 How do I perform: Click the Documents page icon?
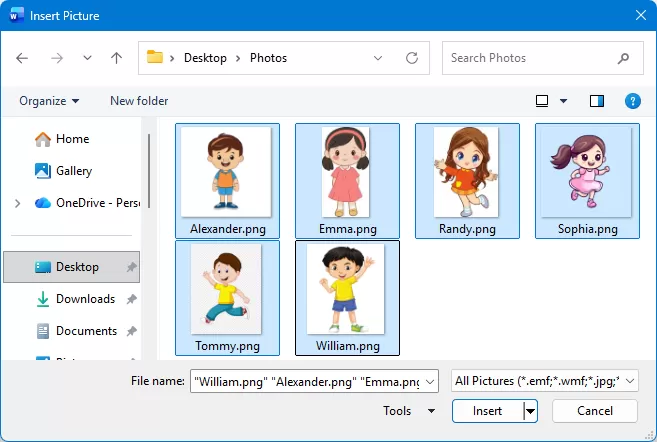43,331
